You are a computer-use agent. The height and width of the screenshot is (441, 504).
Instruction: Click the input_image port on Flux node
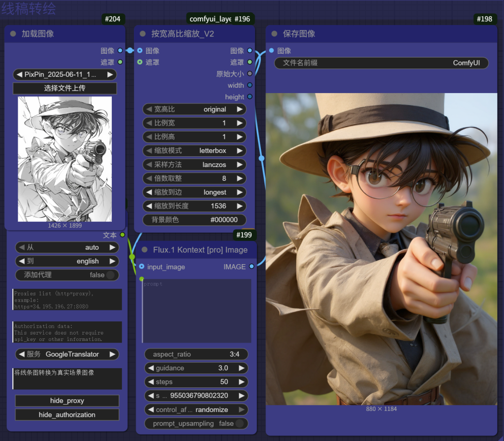pyautogui.click(x=142, y=267)
